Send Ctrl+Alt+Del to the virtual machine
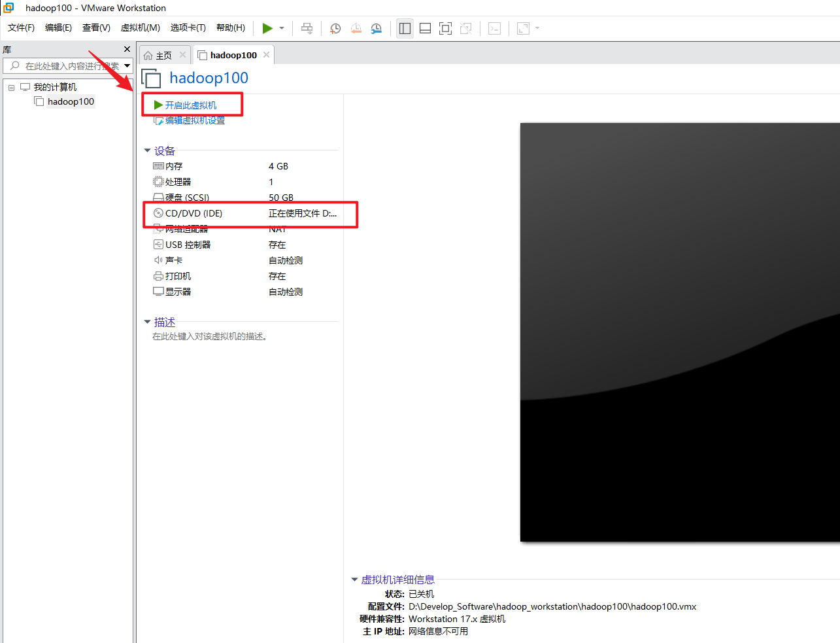 coord(307,28)
